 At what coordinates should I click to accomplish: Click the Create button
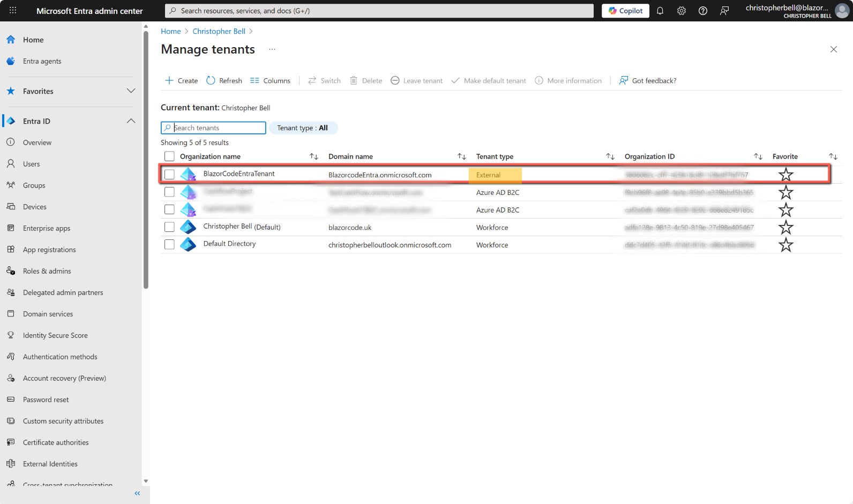point(182,80)
